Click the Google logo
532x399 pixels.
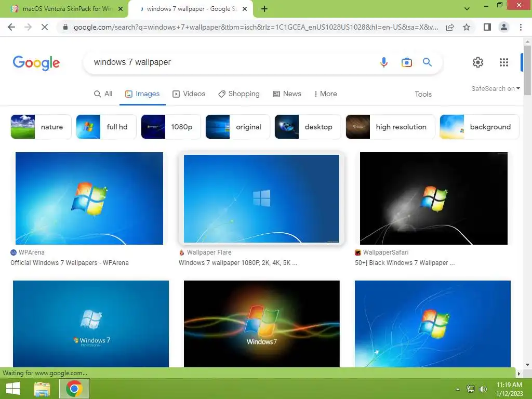coord(36,63)
